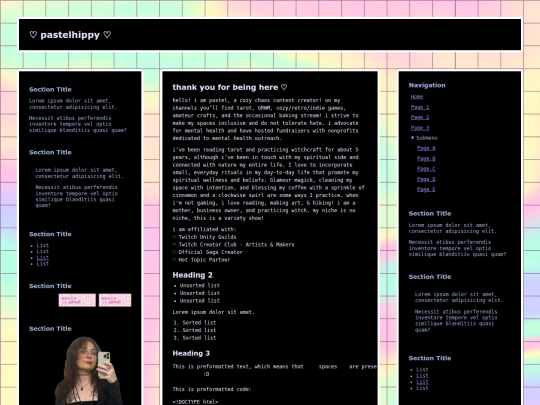Click the '1. Sorted list' item

tap(195, 323)
